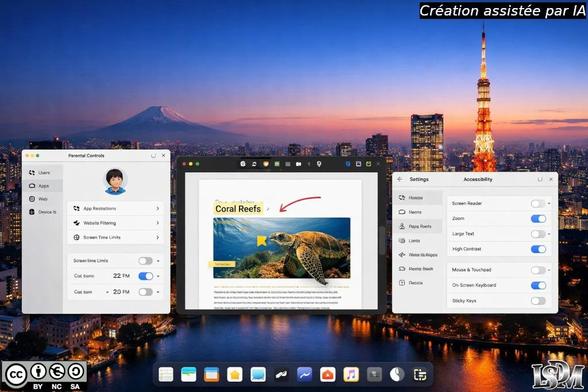The width and height of the screenshot is (588, 392).
Task: Click the 20 PM time value
Action: [x=121, y=292]
